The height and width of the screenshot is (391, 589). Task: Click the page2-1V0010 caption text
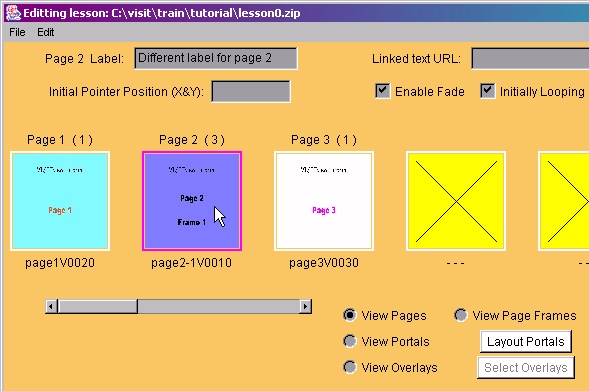tap(192, 263)
